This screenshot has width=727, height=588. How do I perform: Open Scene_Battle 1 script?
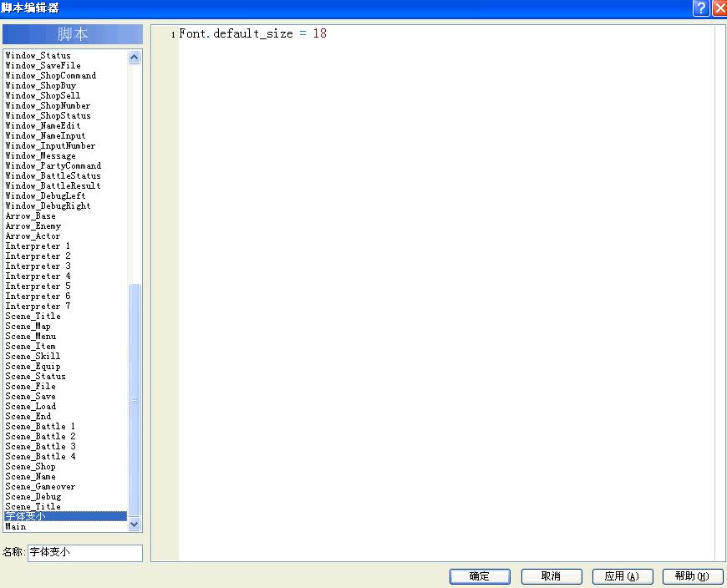pos(65,427)
